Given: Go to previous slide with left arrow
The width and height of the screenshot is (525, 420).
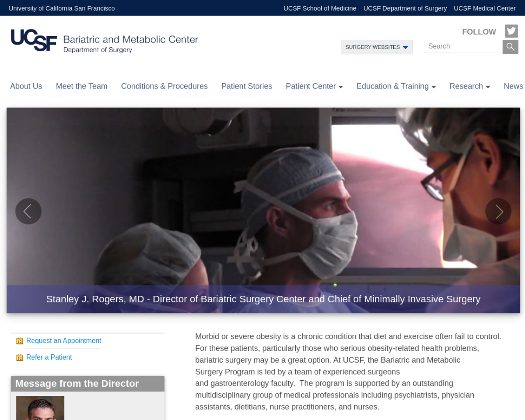Looking at the screenshot, I should [x=28, y=211].
